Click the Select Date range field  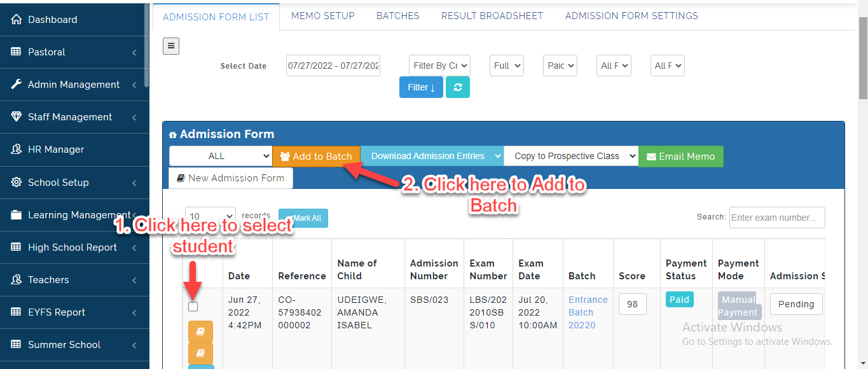(333, 66)
